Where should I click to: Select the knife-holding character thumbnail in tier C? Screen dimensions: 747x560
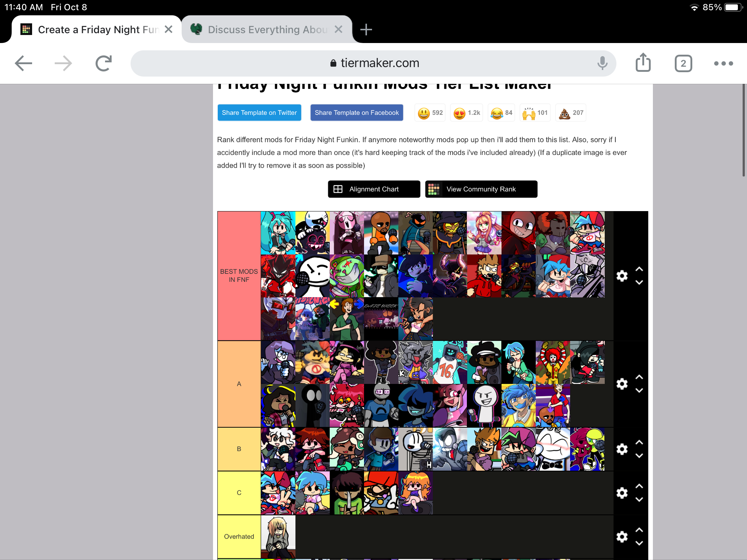347,493
